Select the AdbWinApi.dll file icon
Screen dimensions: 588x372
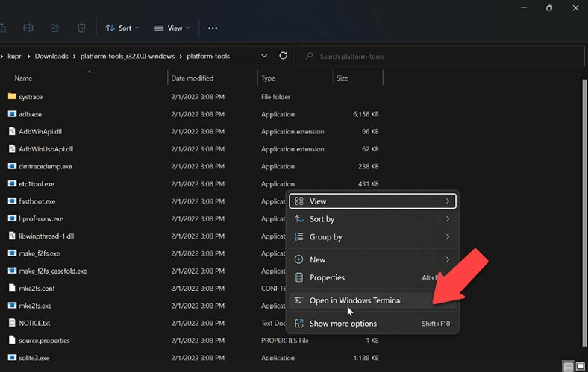click(x=12, y=131)
